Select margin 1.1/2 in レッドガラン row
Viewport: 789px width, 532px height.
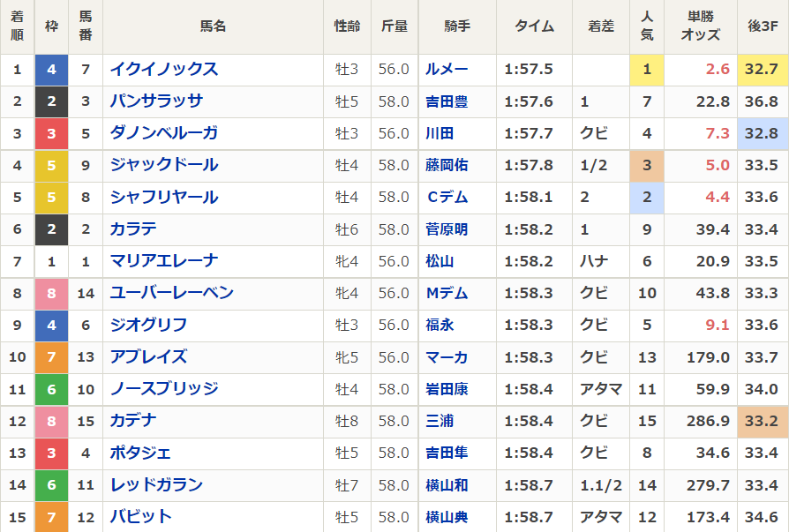click(601, 484)
